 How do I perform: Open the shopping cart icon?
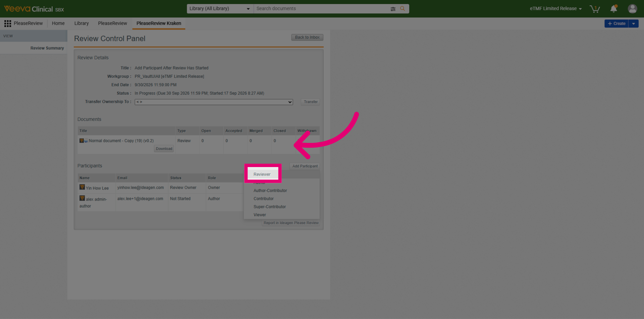(595, 9)
